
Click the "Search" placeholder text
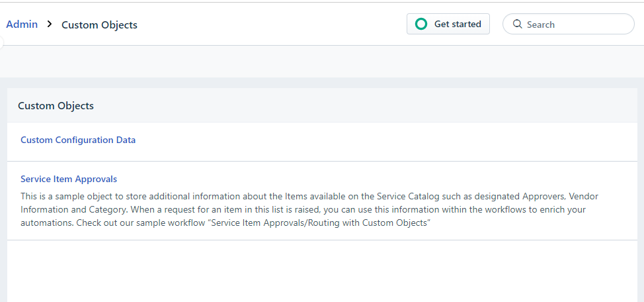click(x=540, y=25)
